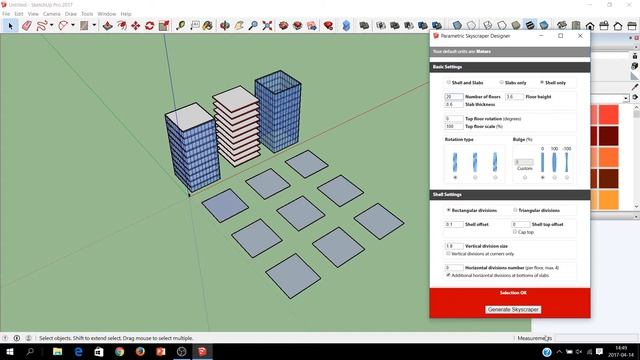Click the Shell offset input field
The image size is (640, 360).
pyautogui.click(x=454, y=224)
